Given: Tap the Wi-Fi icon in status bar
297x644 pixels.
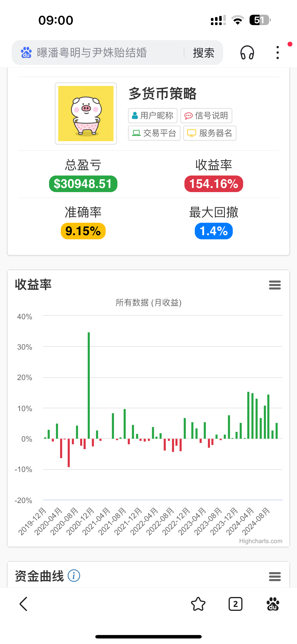Looking at the screenshot, I should tap(238, 20).
